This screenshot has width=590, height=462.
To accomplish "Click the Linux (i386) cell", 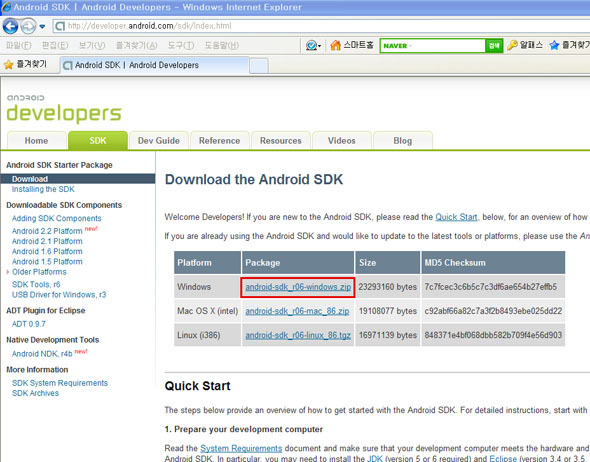I will click(207, 335).
